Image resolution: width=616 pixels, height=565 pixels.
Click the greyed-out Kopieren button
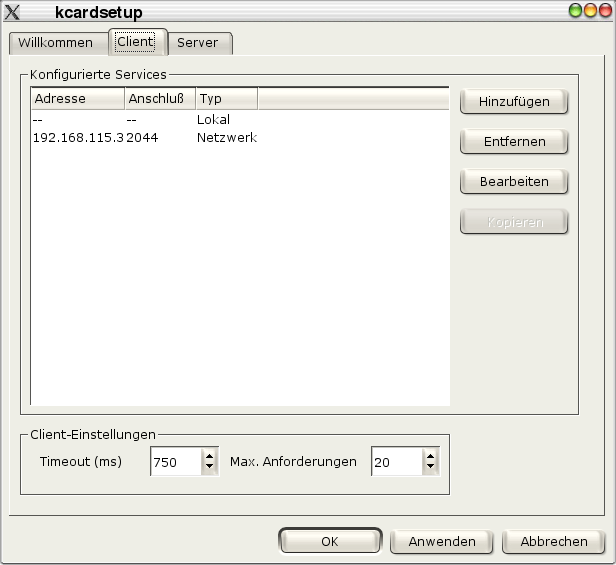[x=514, y=222]
